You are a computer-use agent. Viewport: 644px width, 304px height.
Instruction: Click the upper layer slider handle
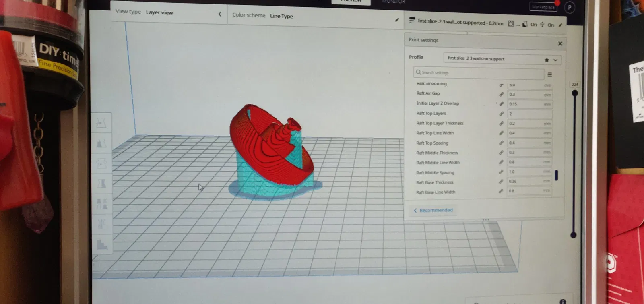pos(575,93)
